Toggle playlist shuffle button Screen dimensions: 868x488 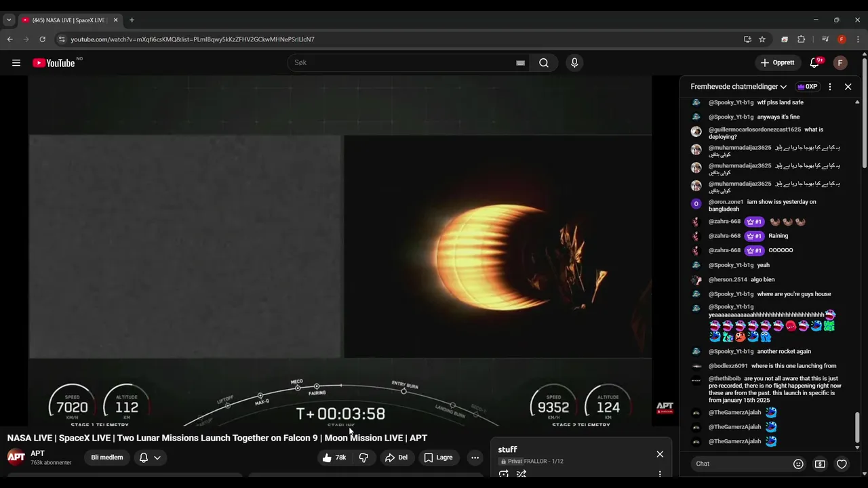pyautogui.click(x=521, y=474)
